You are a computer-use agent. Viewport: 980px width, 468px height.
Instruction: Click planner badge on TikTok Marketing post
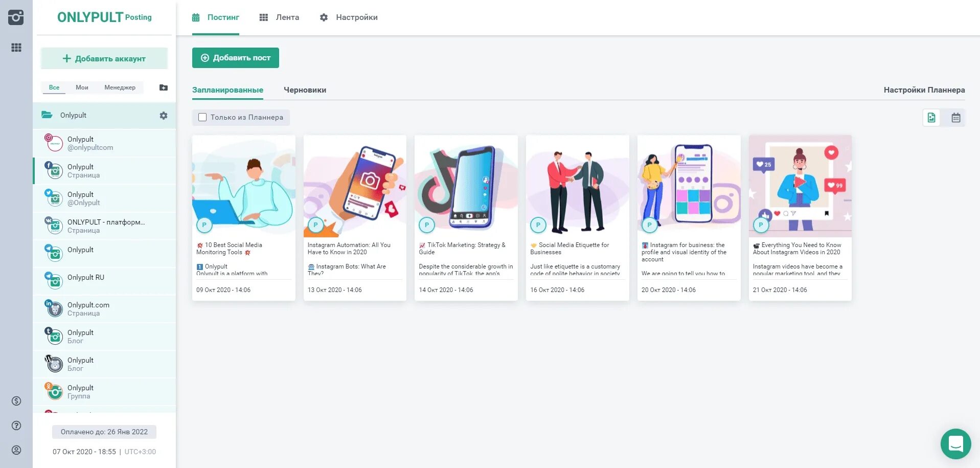click(x=427, y=225)
